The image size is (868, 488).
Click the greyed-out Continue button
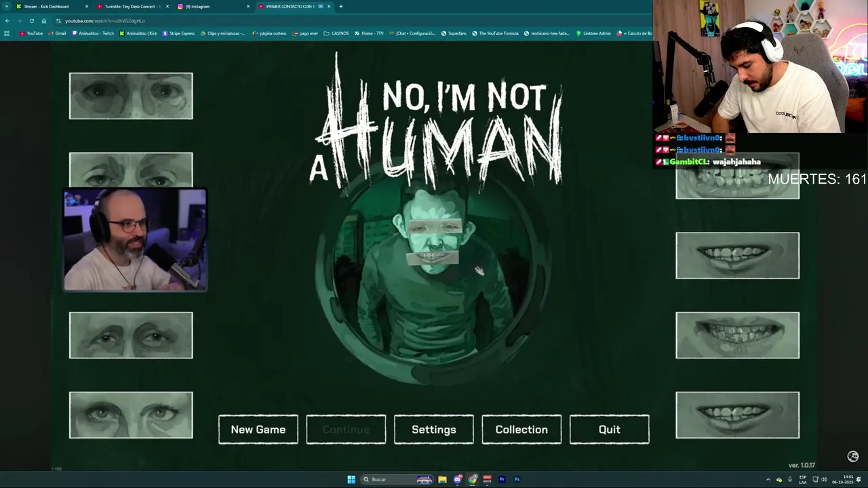point(346,430)
